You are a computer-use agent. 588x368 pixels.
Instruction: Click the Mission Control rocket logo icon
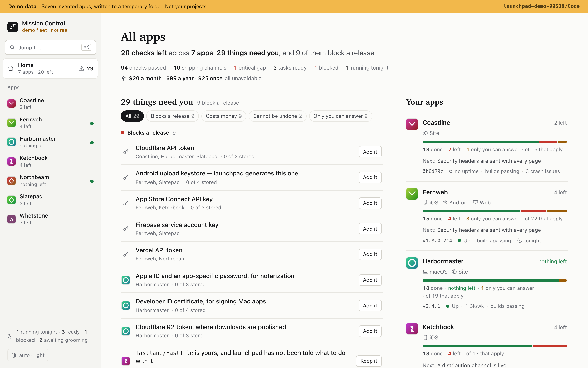(x=13, y=27)
